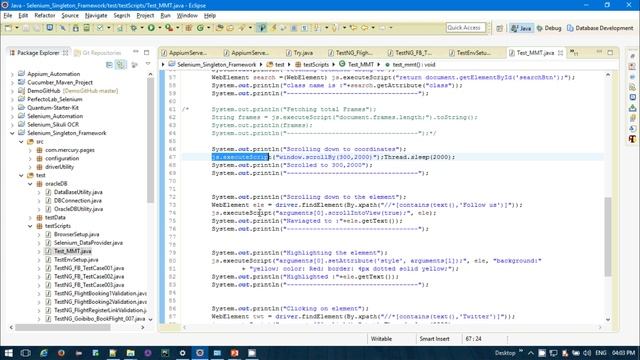The height and width of the screenshot is (360, 640).
Task: Click the Eclipse icon on taskbar
Action: [200, 353]
